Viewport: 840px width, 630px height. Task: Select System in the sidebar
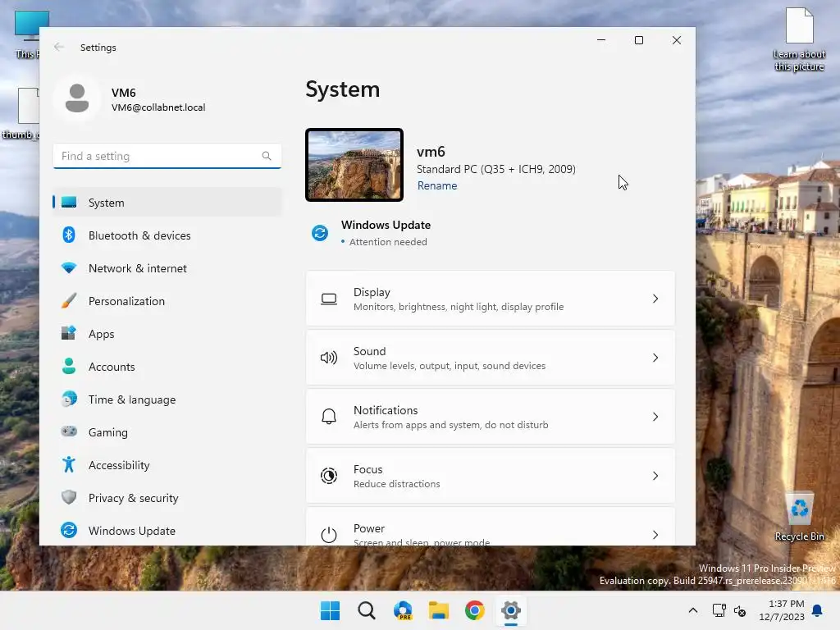167,203
